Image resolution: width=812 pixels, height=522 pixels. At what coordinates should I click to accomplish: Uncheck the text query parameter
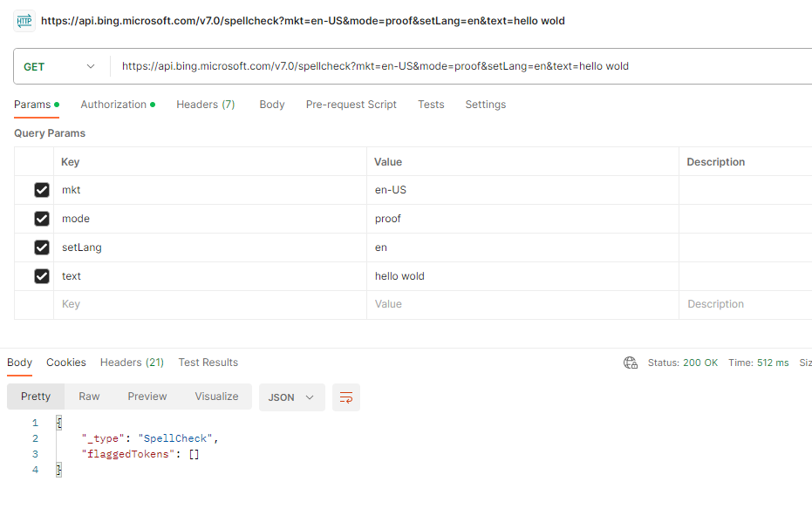(41, 275)
